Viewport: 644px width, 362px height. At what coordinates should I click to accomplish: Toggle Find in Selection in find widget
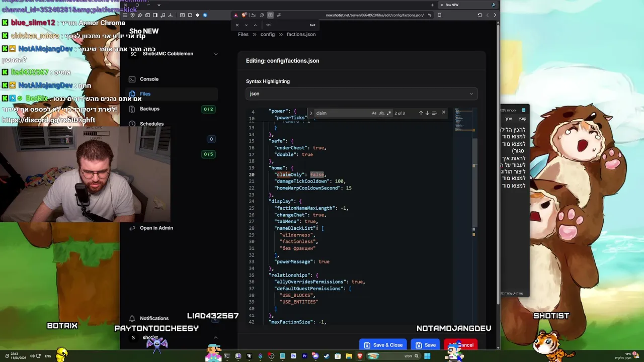click(x=434, y=113)
